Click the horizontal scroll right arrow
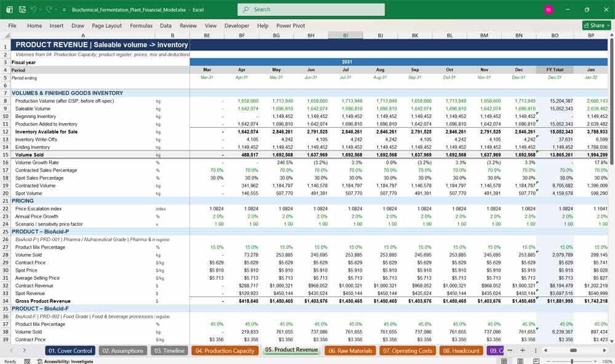The width and height of the screenshot is (615, 364). click(605, 350)
